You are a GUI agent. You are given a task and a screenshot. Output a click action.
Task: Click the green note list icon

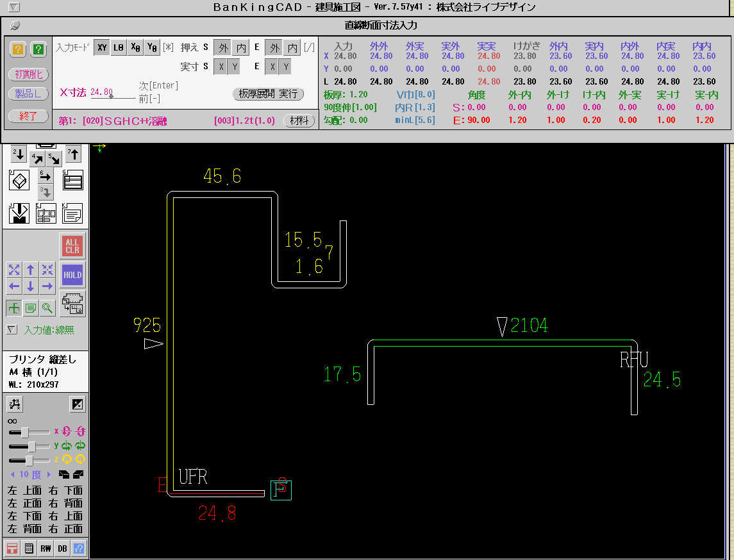point(30,308)
